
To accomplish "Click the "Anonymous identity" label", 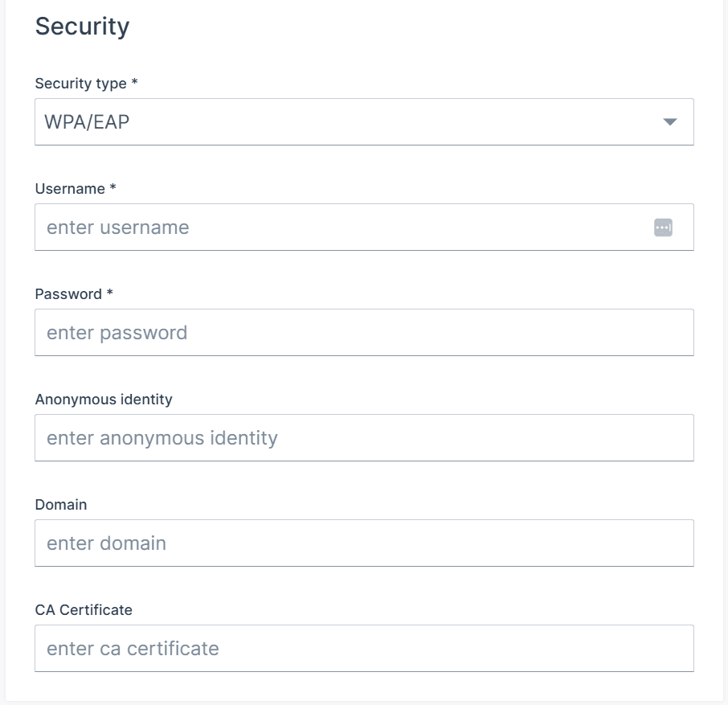I will [104, 400].
